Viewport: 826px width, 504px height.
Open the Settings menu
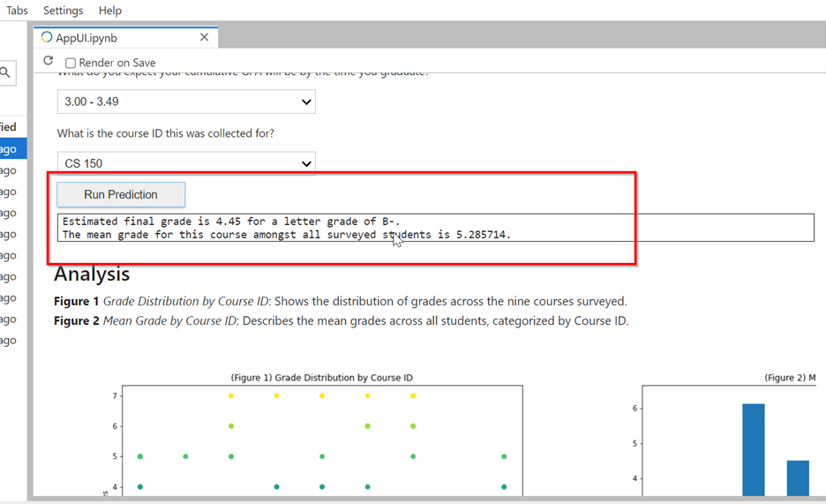click(x=63, y=11)
